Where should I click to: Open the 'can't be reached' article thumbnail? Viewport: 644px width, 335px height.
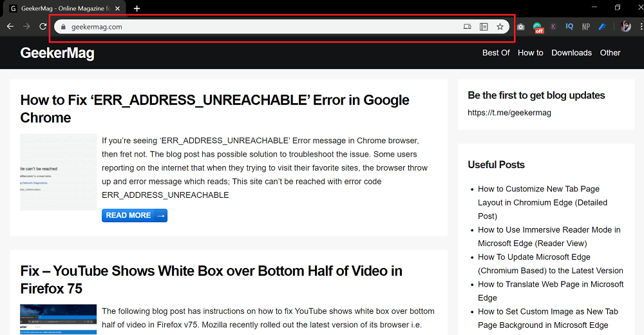[59, 172]
